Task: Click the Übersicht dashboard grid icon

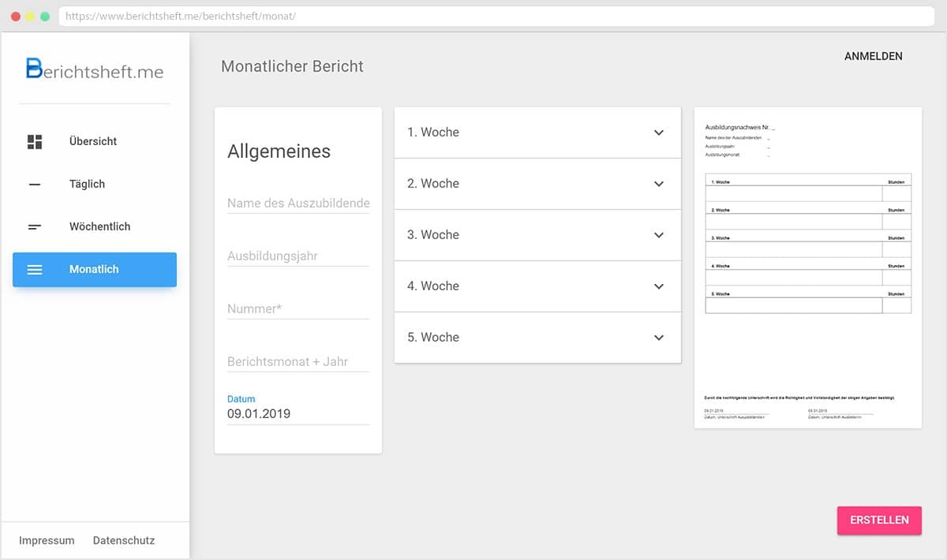Action: (x=35, y=142)
